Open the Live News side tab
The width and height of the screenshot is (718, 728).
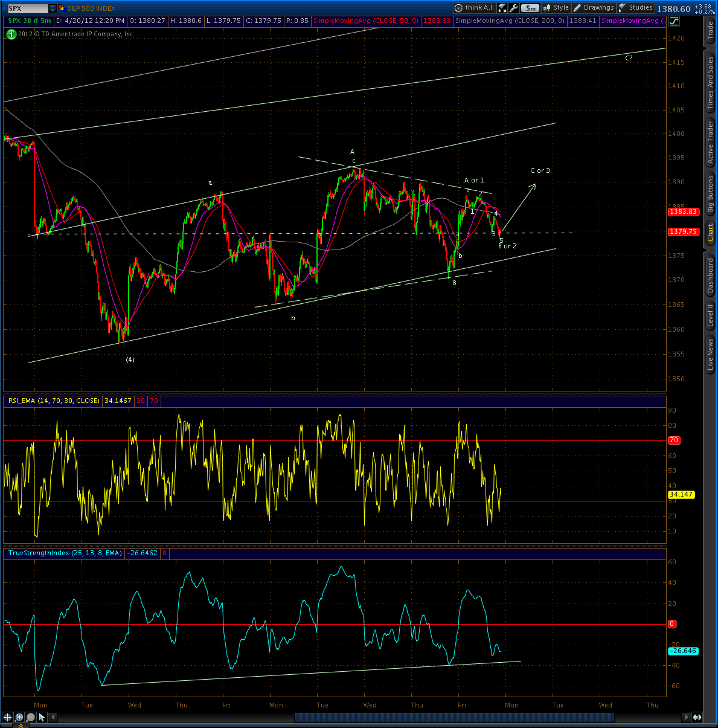(711, 354)
